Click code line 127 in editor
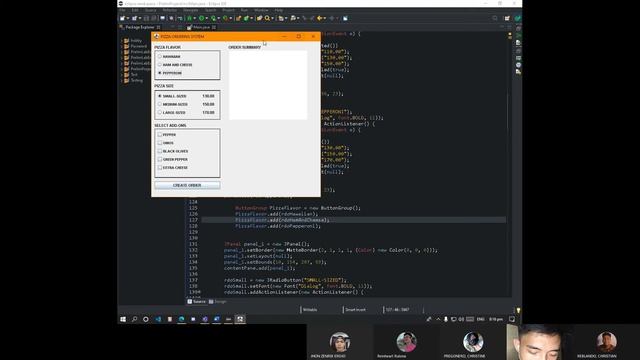Screen dimensions: 640x360 point(353,220)
